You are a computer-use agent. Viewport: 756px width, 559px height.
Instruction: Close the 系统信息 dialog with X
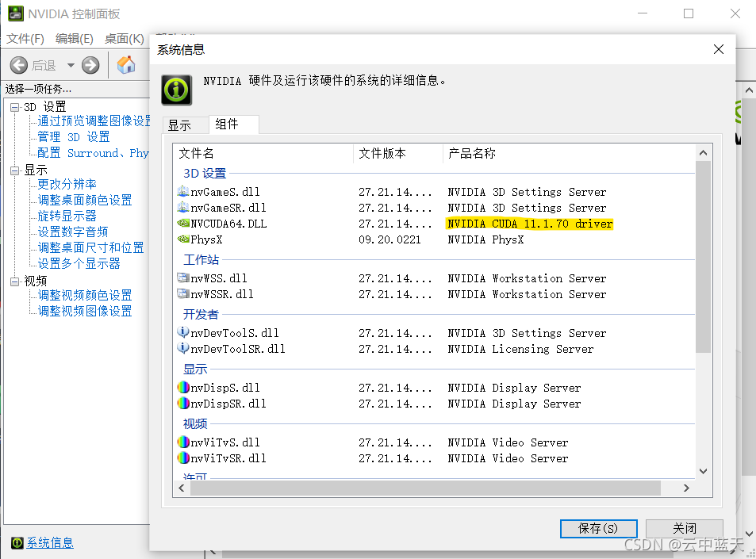click(x=719, y=49)
